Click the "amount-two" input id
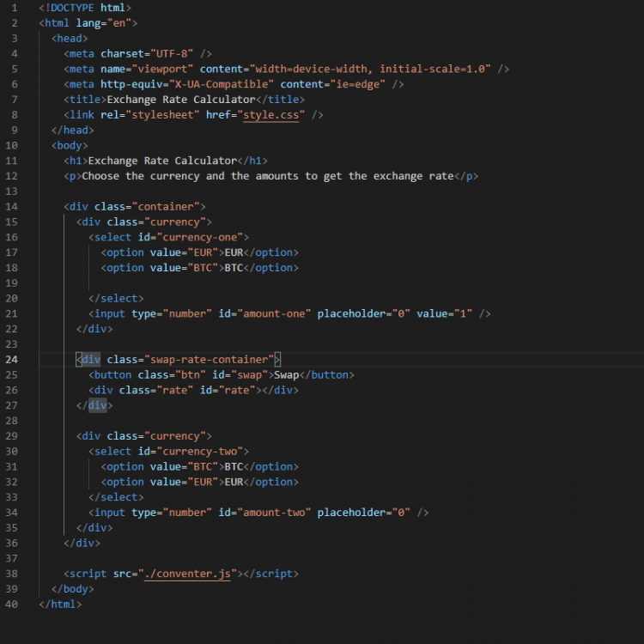644x644 pixels. coord(274,513)
